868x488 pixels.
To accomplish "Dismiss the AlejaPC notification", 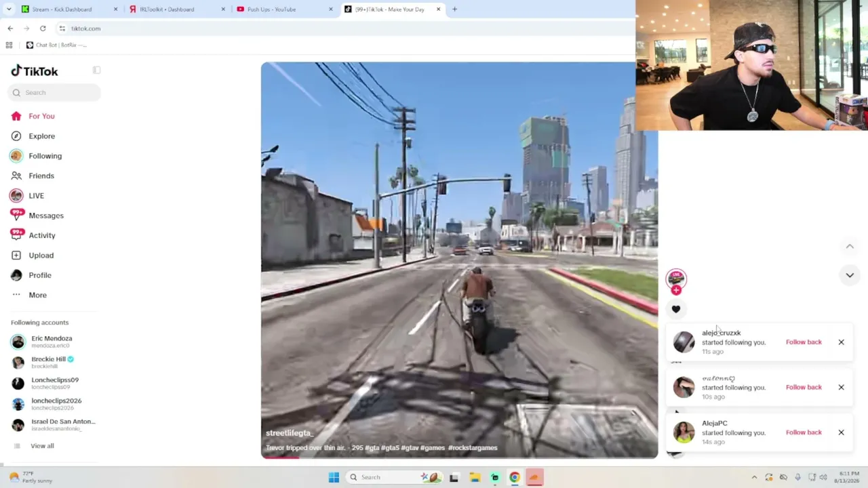I will tap(841, 432).
